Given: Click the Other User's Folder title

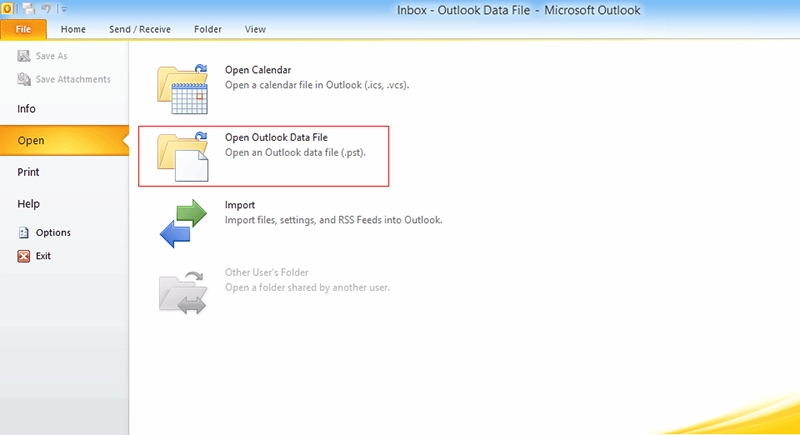Looking at the screenshot, I should (267, 272).
